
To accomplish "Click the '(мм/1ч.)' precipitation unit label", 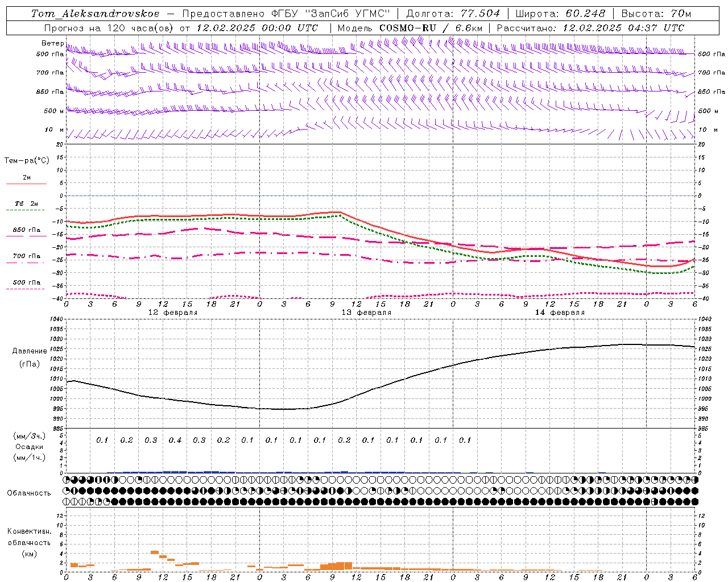I will [30, 458].
